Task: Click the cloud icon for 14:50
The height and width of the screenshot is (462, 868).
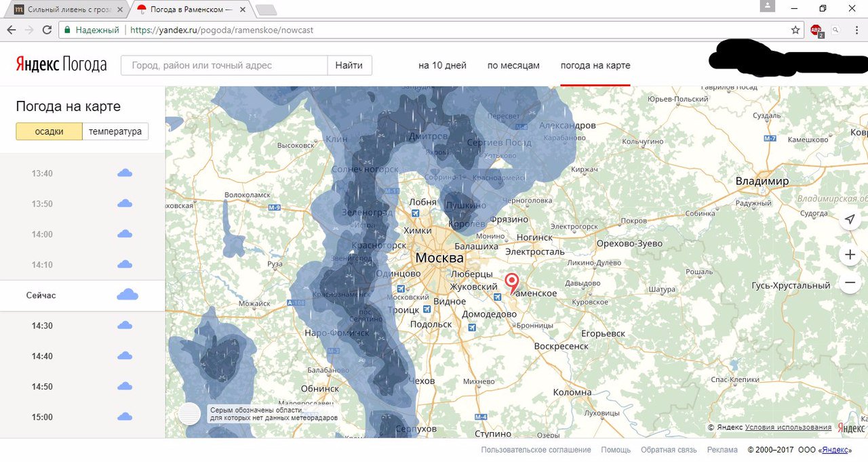Action: [125, 386]
